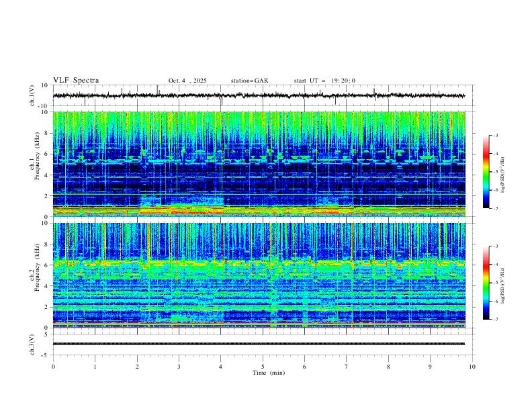
Task: Click the ch.2 'log(PSD)(V²/Hz)' colorbar label
Action: click(502, 286)
